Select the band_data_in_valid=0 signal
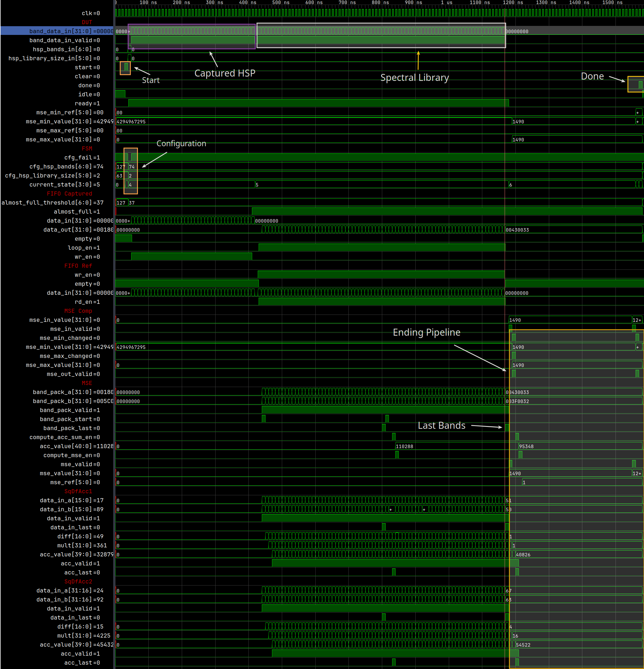 click(x=65, y=40)
